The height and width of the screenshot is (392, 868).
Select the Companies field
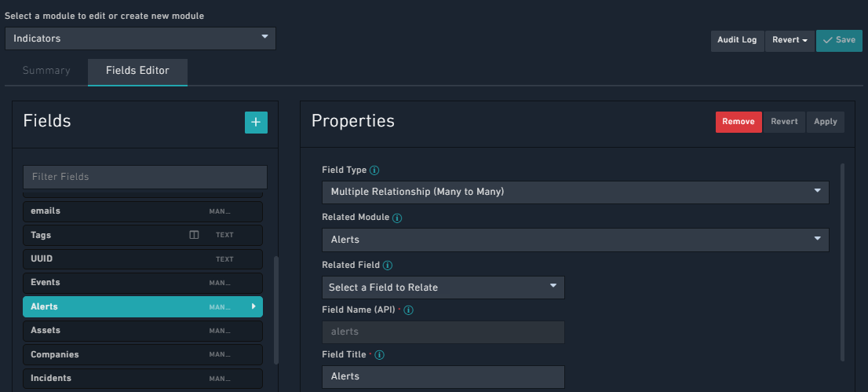(x=143, y=354)
